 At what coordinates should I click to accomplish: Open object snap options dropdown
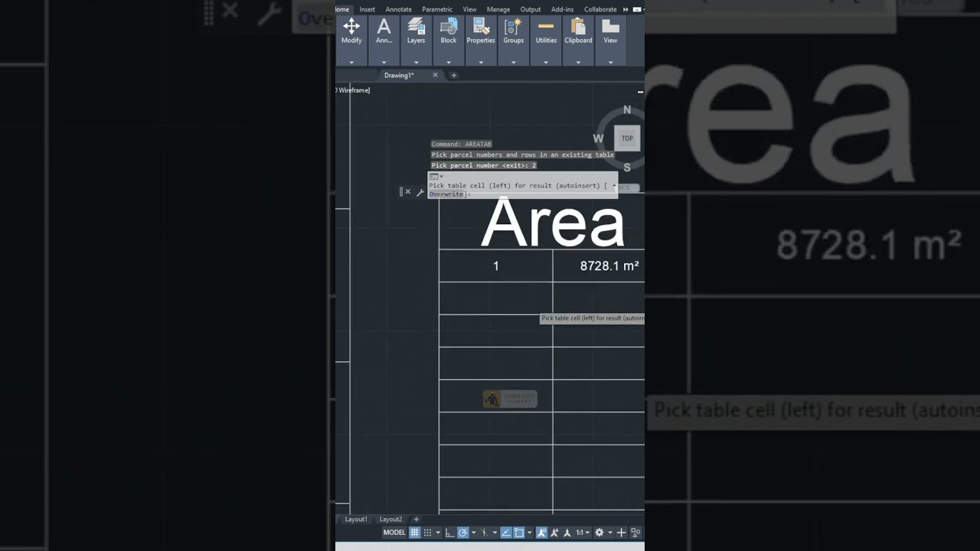[529, 533]
